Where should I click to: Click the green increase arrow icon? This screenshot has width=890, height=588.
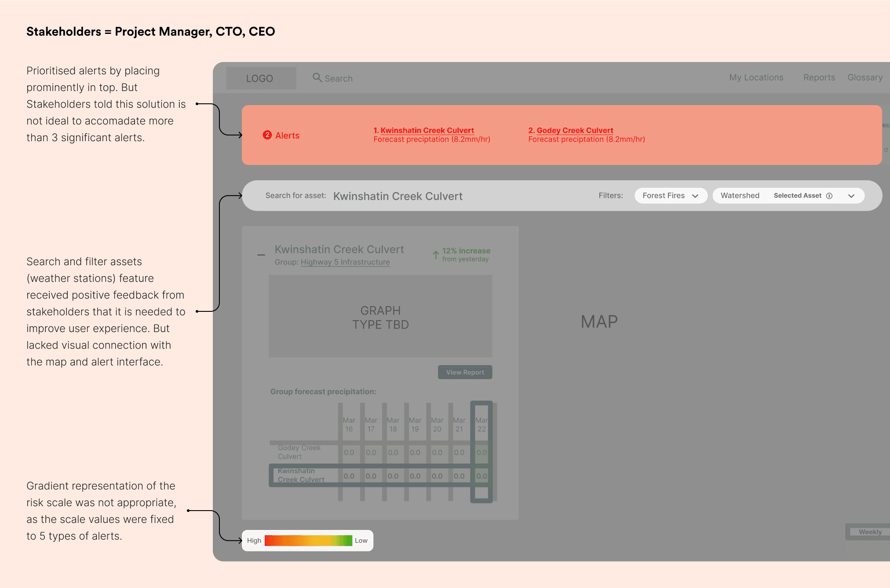pos(435,255)
